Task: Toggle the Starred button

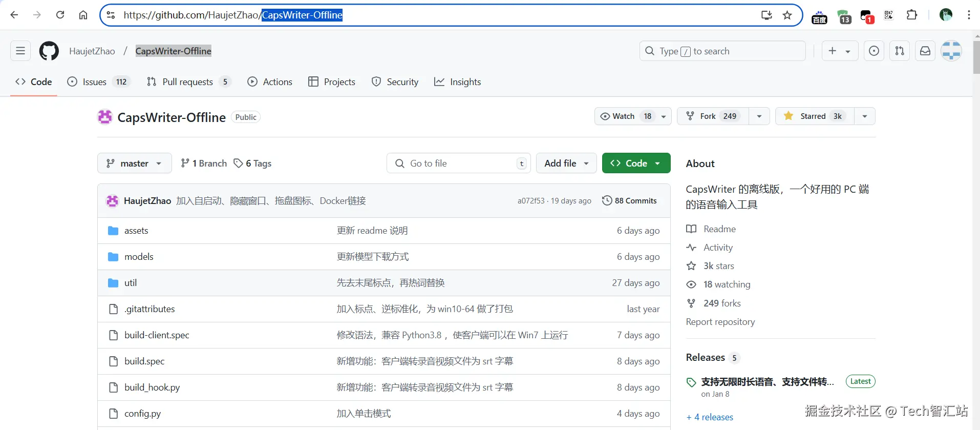Action: [815, 116]
